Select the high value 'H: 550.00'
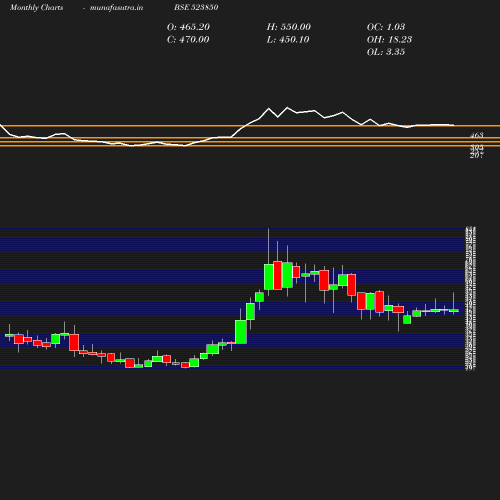 click(289, 27)
